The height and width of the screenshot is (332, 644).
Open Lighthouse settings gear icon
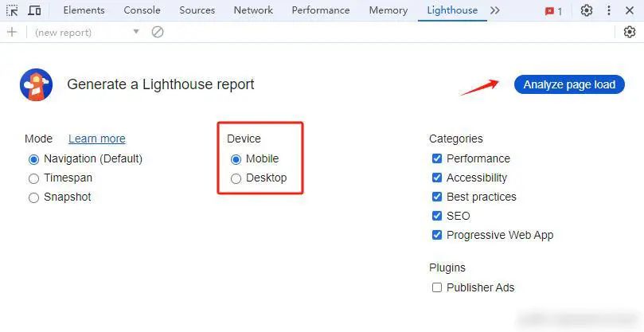[x=630, y=32]
